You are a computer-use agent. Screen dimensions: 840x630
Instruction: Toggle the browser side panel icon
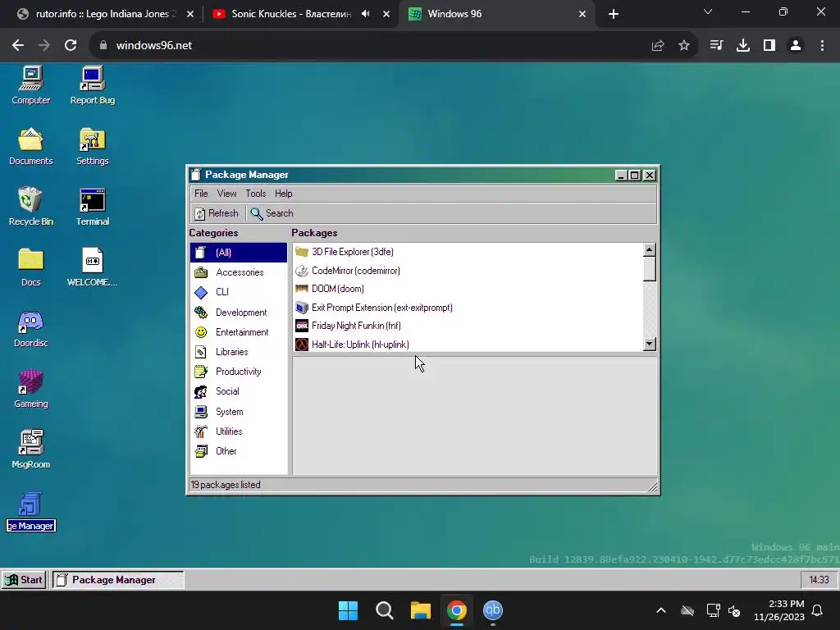point(769,46)
